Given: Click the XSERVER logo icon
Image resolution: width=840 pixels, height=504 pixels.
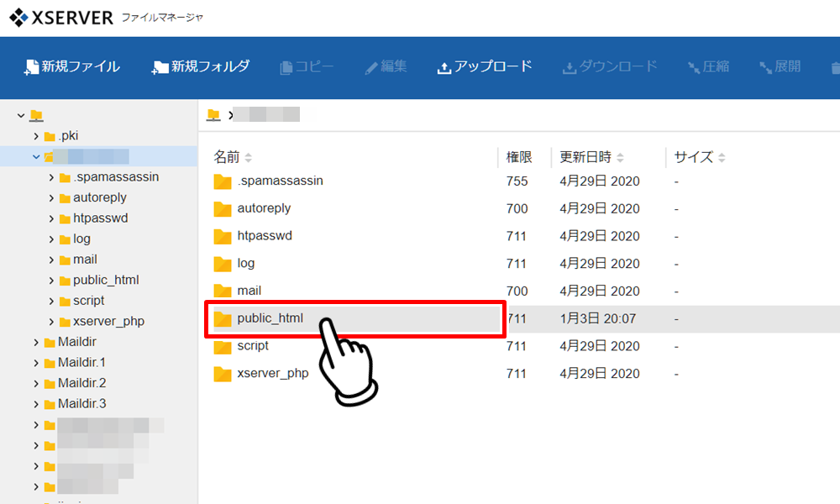Looking at the screenshot, I should (x=18, y=18).
